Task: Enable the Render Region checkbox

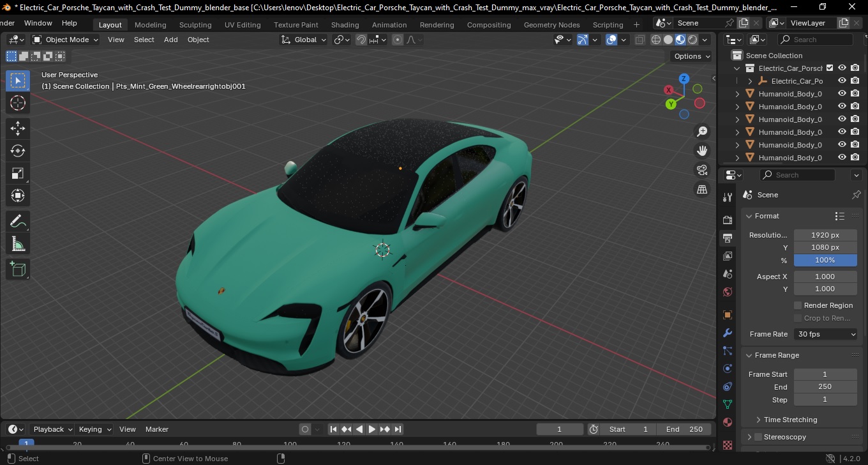Action: point(798,305)
